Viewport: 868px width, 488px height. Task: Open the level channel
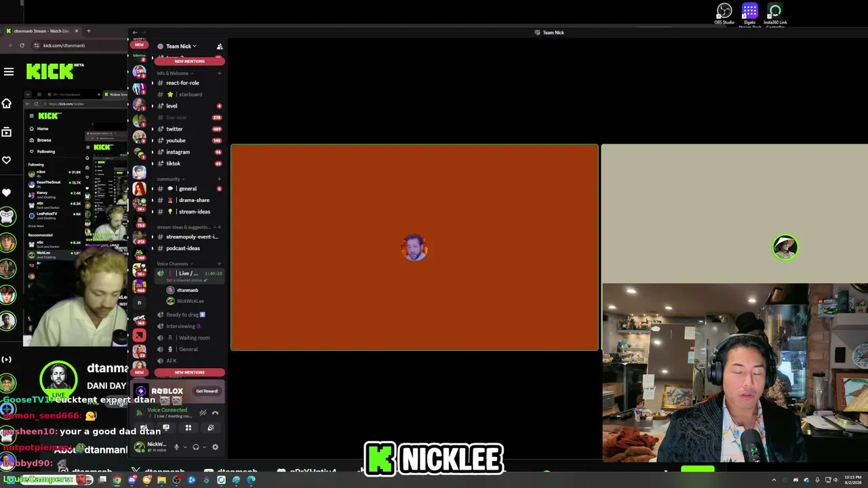(x=189, y=106)
